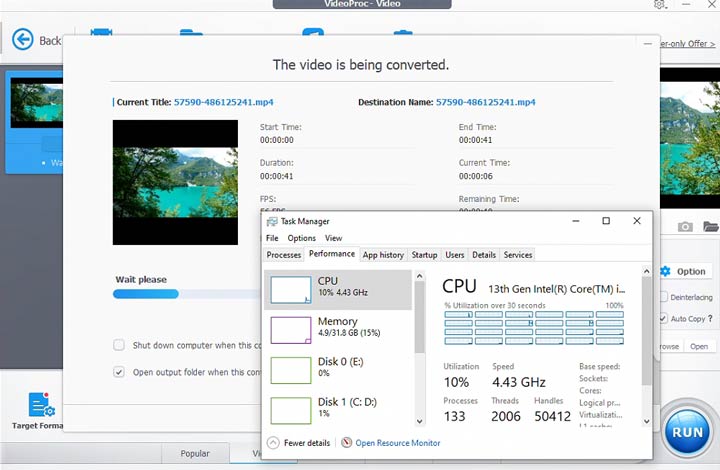The height and width of the screenshot is (470, 720).
Task: Switch to the App history tab
Action: (x=383, y=255)
